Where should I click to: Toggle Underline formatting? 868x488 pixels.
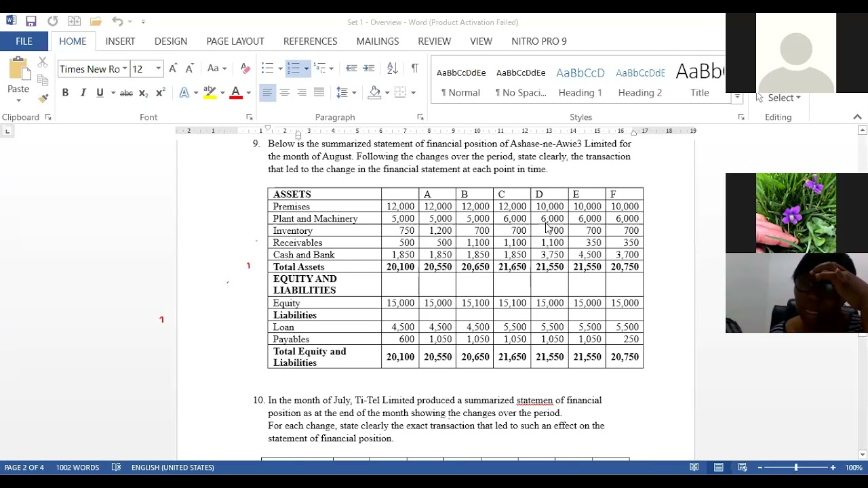coord(100,93)
